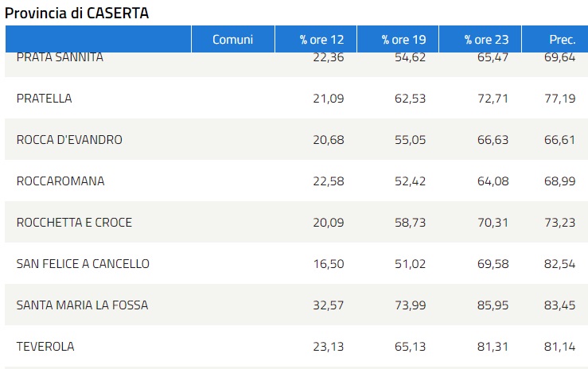Select Rocchetta e Croce's 58,73 value
The width and height of the screenshot is (588, 369).
(x=411, y=223)
